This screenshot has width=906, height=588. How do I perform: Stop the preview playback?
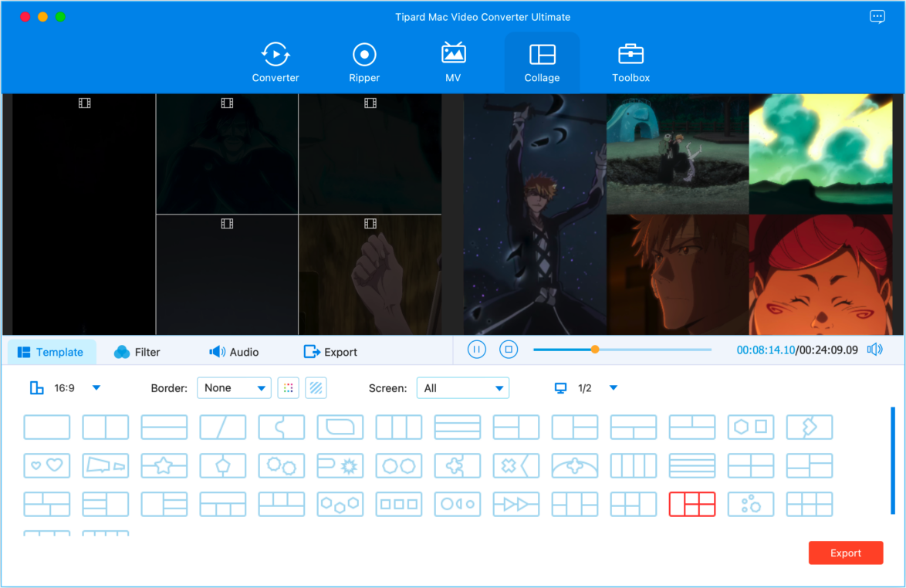[509, 350]
